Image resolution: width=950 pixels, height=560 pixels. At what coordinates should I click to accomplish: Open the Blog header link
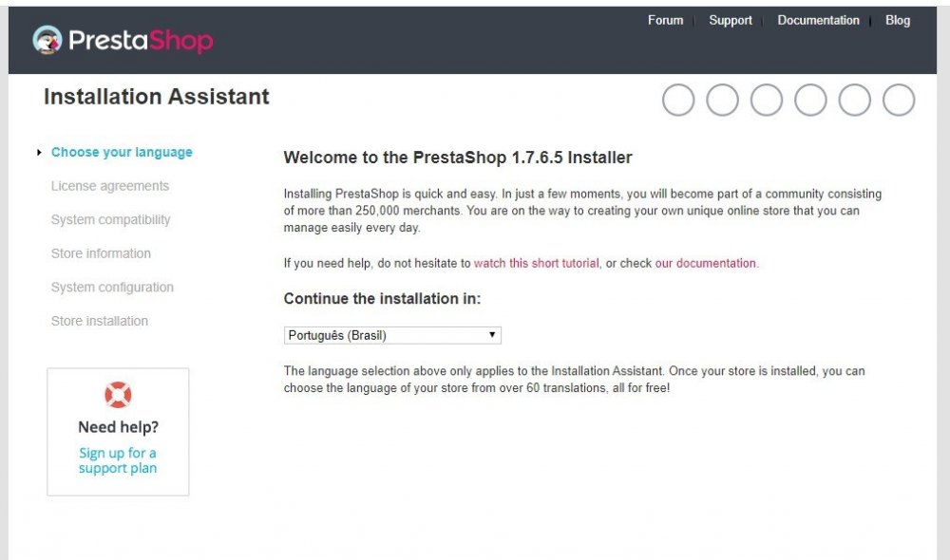tap(898, 20)
